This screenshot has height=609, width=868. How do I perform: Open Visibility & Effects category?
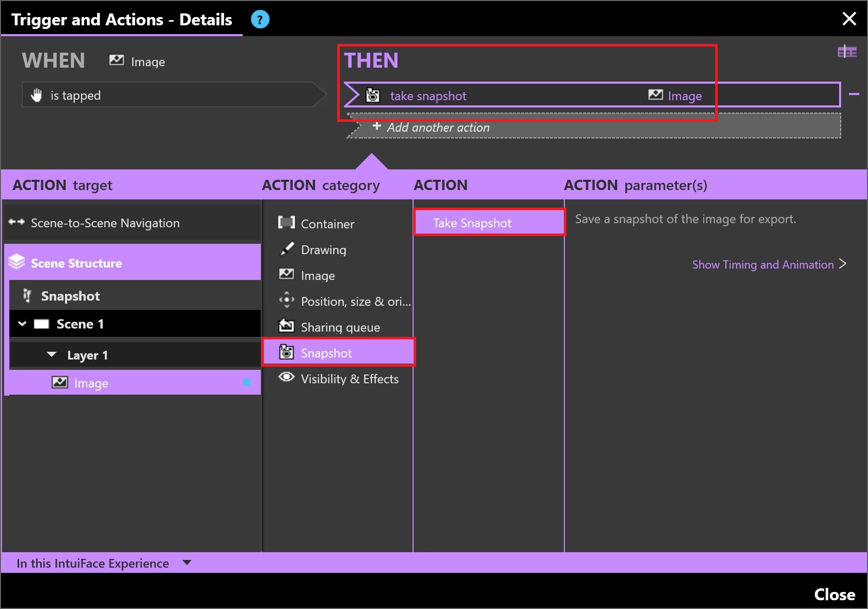[349, 379]
